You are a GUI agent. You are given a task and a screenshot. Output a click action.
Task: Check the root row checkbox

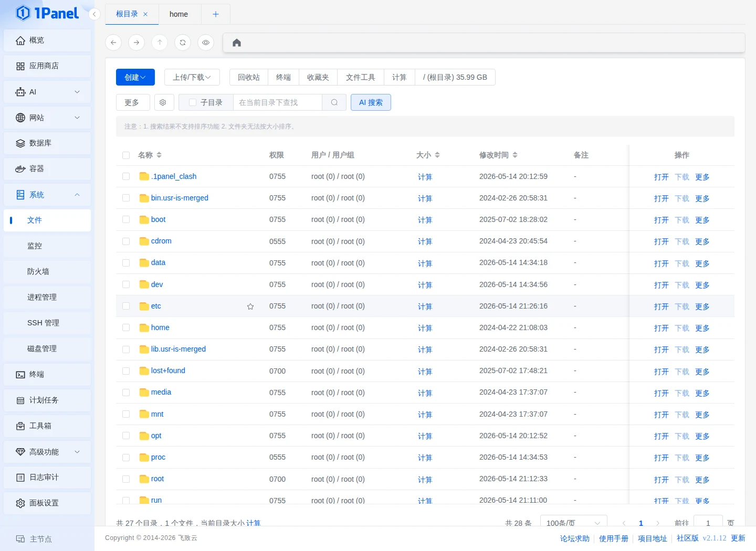pos(126,479)
